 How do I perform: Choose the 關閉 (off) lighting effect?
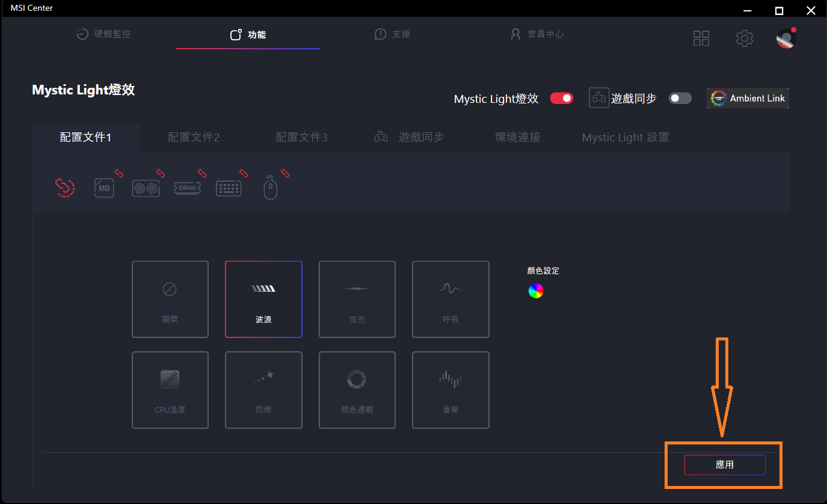[170, 300]
